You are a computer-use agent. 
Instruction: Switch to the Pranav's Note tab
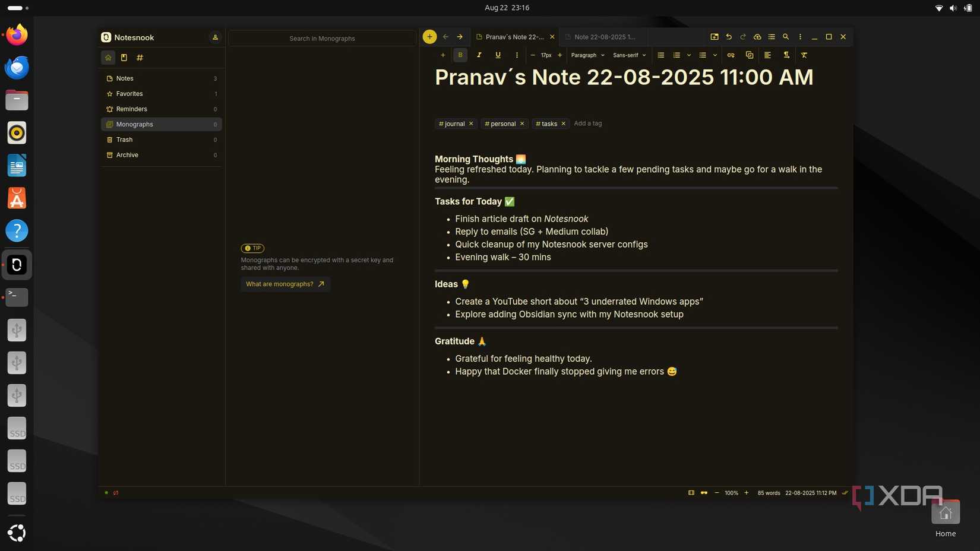pyautogui.click(x=514, y=37)
